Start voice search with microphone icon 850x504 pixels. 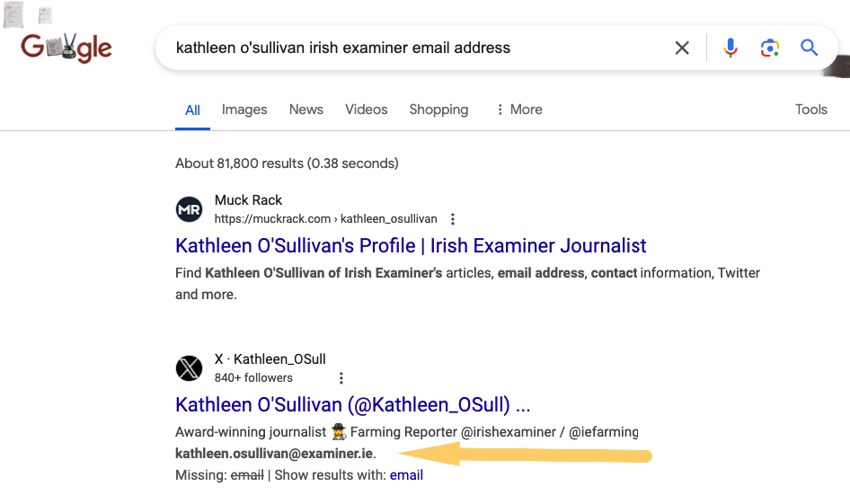click(x=730, y=48)
